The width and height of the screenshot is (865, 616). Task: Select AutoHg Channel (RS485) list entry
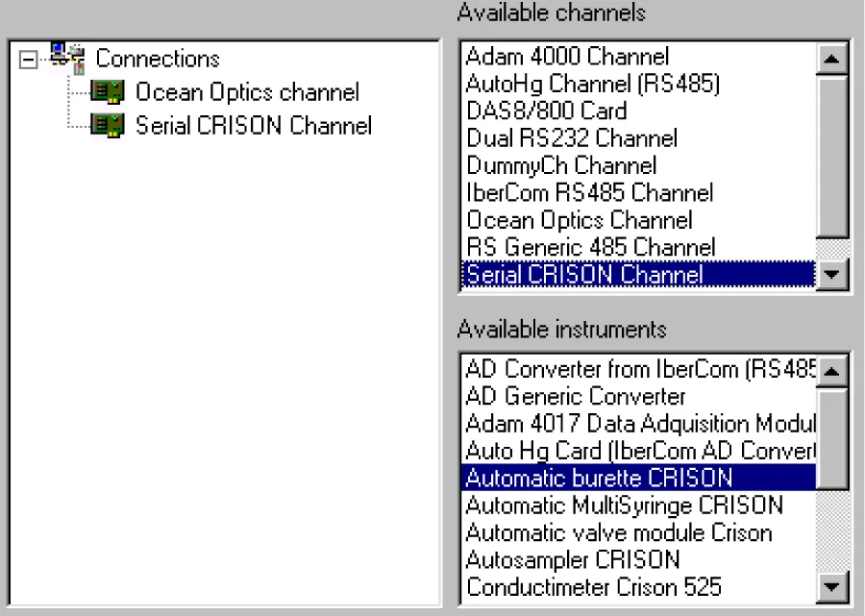pyautogui.click(x=639, y=84)
